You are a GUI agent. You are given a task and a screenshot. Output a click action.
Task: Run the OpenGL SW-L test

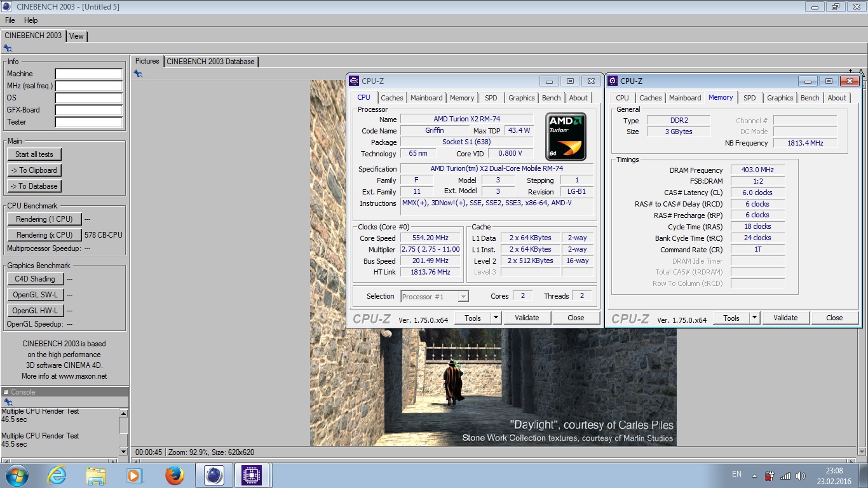pos(35,295)
